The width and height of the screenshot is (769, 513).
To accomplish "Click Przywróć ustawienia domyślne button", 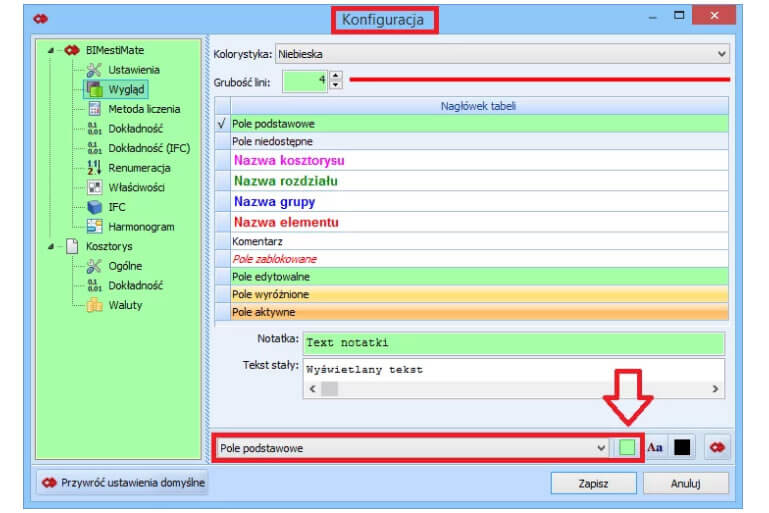I will pyautogui.click(x=123, y=483).
